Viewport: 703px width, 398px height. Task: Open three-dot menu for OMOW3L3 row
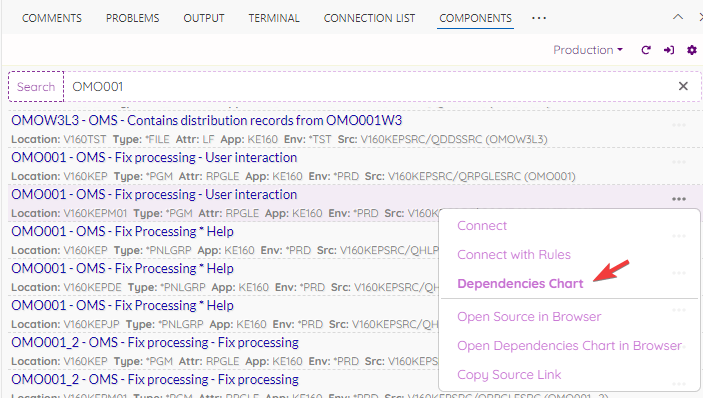679,125
